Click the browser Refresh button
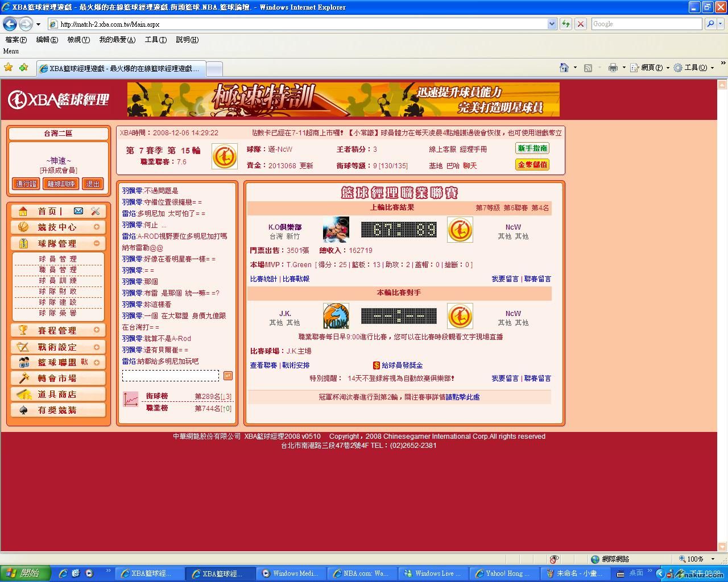This screenshot has height=582, width=728. coord(566,24)
